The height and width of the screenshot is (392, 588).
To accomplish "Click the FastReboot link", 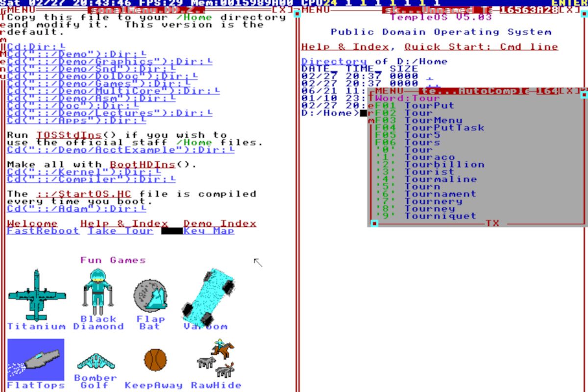I will pos(43,231).
